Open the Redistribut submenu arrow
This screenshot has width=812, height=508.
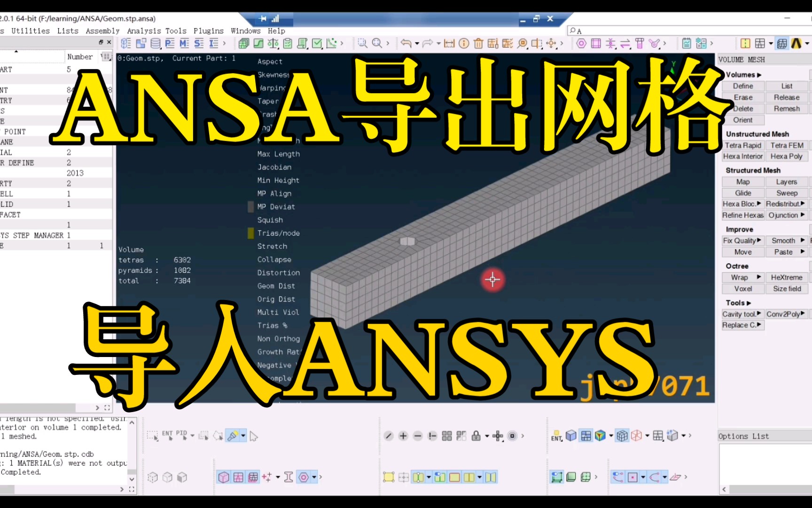pos(803,204)
